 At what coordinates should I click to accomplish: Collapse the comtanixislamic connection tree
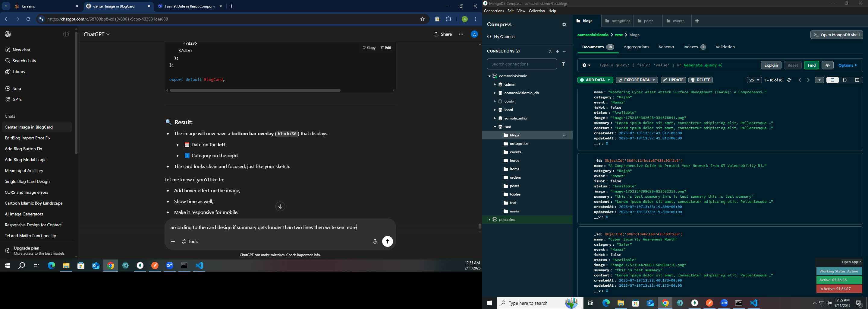[489, 76]
